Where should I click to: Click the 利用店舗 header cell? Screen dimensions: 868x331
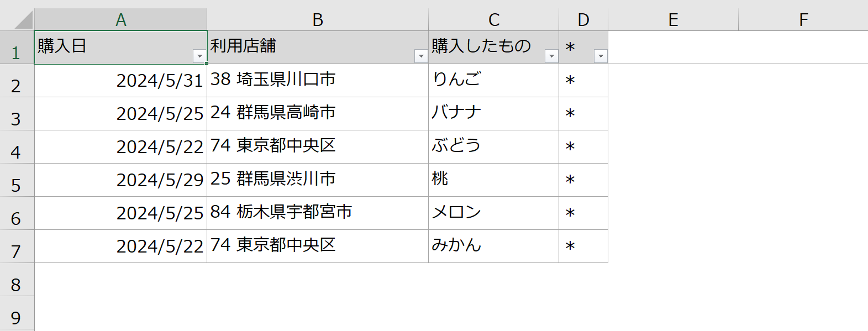318,48
